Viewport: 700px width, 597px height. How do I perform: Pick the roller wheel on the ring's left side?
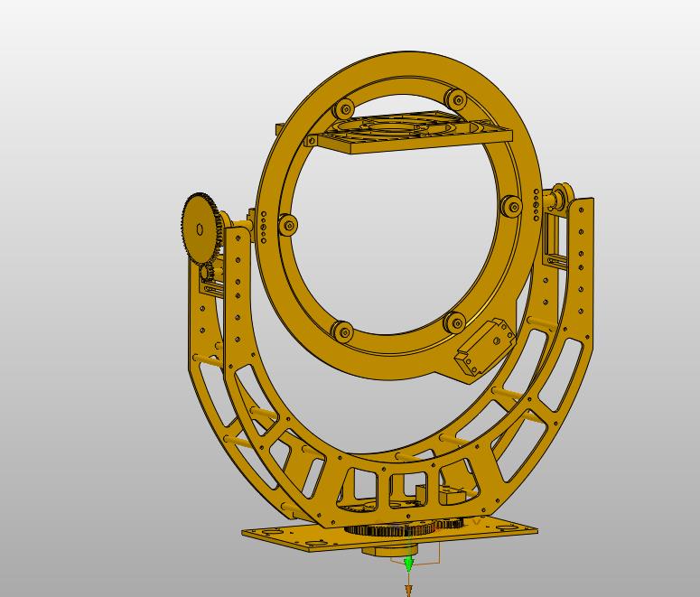click(x=287, y=224)
